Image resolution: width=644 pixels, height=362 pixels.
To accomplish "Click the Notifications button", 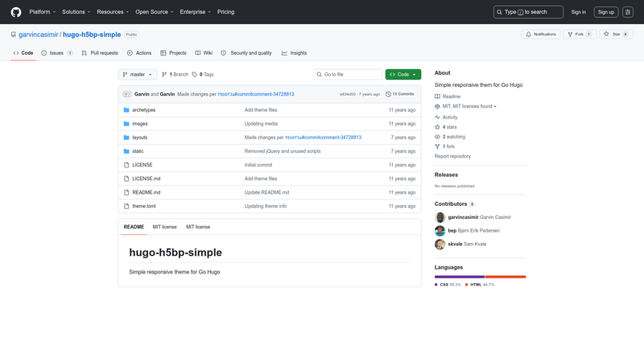I will click(x=541, y=35).
